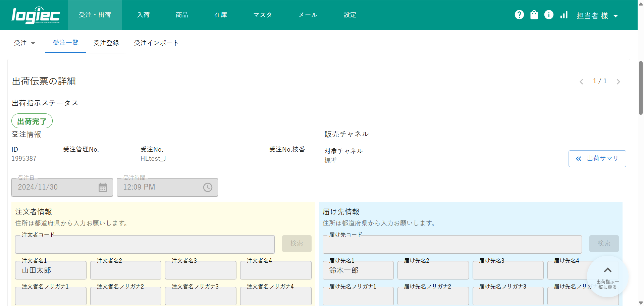This screenshot has height=306, width=644.
Task: Click the page vertical scrollbar
Action: pos(641,88)
